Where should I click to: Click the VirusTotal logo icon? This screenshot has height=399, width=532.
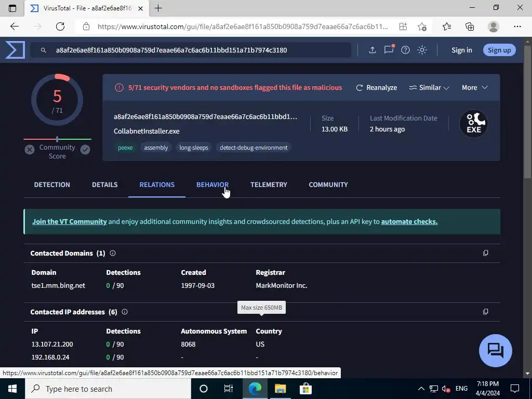click(15, 50)
